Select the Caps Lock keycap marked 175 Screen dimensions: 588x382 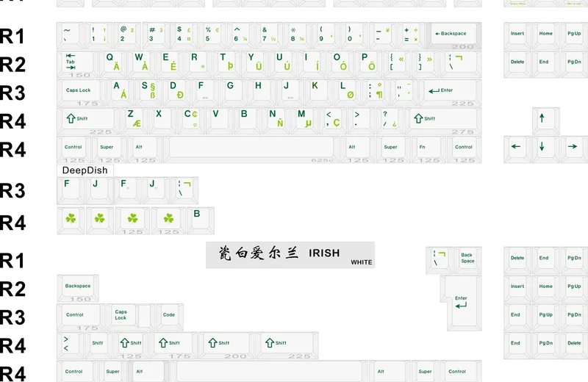[x=82, y=93]
